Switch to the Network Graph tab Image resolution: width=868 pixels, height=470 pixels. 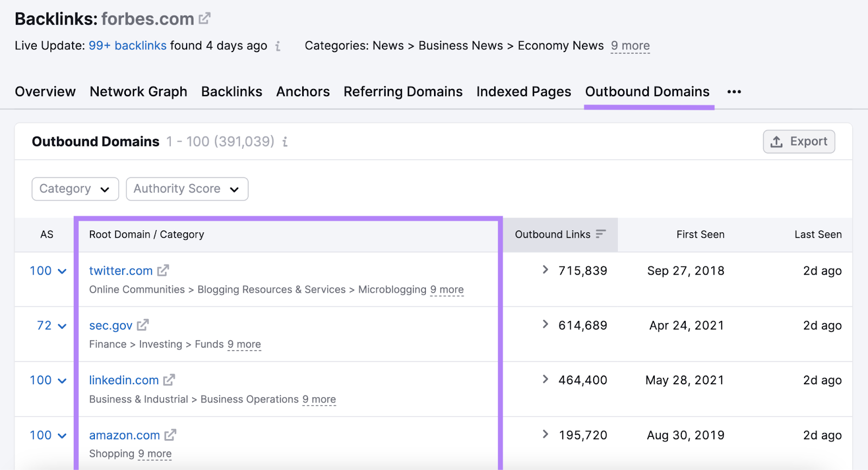coord(138,92)
